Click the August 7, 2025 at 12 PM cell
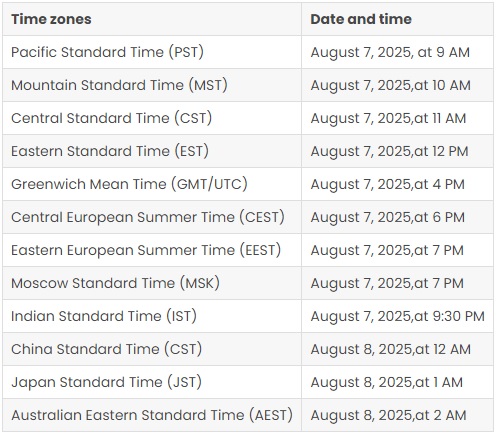Image resolution: width=497 pixels, height=435 pixels. click(397, 151)
